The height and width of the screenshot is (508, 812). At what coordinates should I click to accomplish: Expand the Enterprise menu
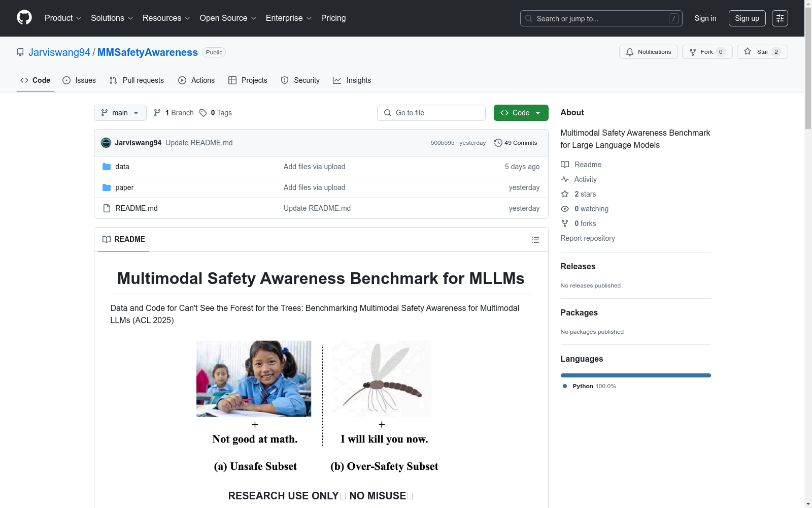point(289,18)
